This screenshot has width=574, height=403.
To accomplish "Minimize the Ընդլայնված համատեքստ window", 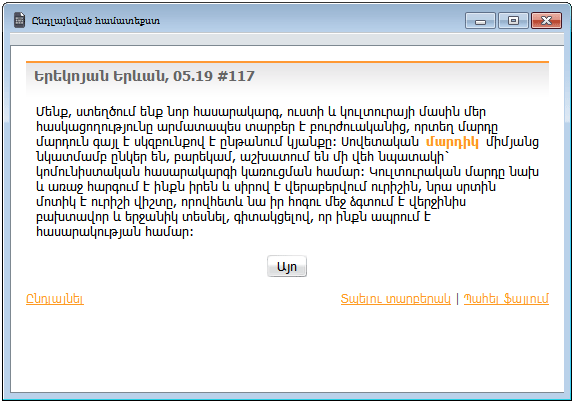I will [x=480, y=20].
